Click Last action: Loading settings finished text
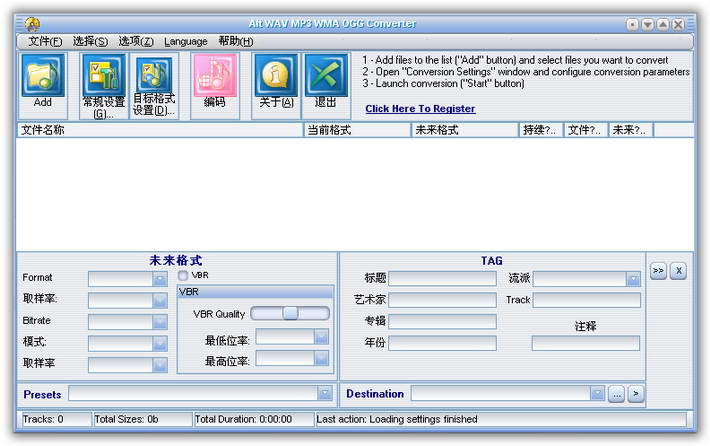The width and height of the screenshot is (710, 446). coord(397,419)
